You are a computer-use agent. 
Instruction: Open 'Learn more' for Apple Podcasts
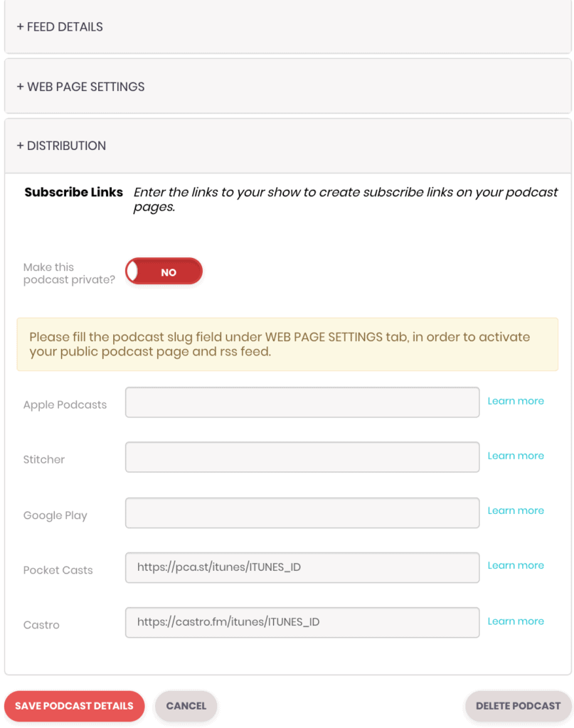pyautogui.click(x=516, y=400)
